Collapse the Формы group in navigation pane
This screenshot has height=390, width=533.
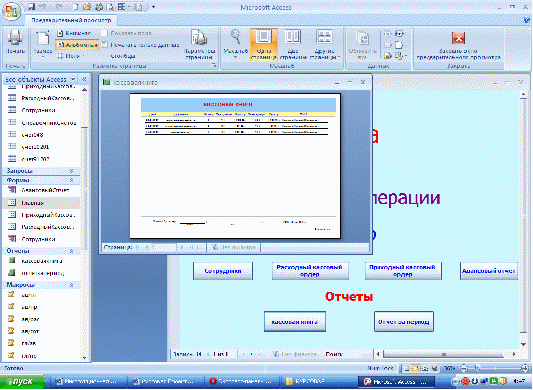click(x=71, y=180)
